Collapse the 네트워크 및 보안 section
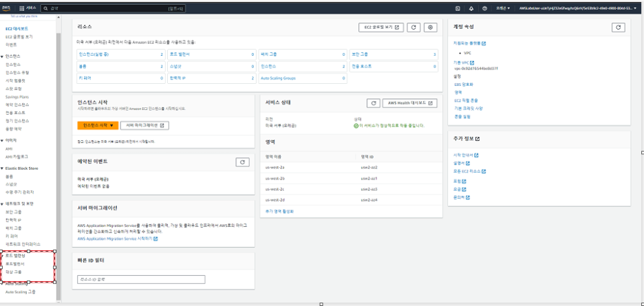The width and height of the screenshot is (644, 306). [x=2, y=204]
